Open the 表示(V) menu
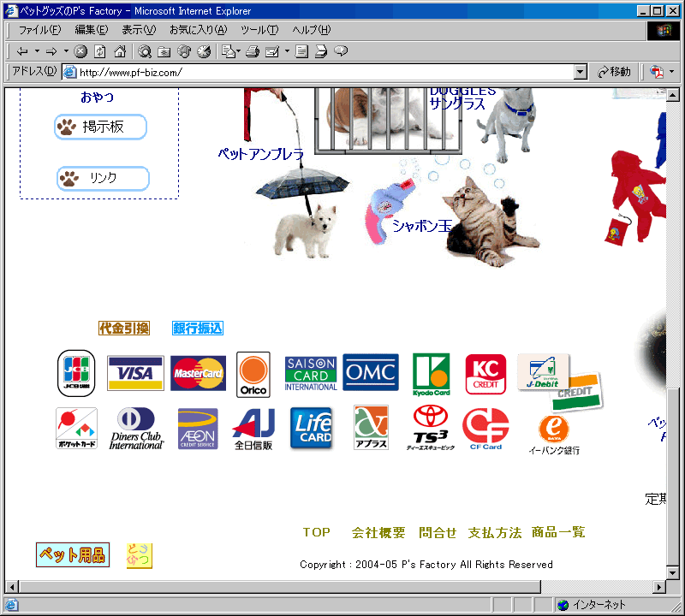The image size is (685, 616). point(139,30)
